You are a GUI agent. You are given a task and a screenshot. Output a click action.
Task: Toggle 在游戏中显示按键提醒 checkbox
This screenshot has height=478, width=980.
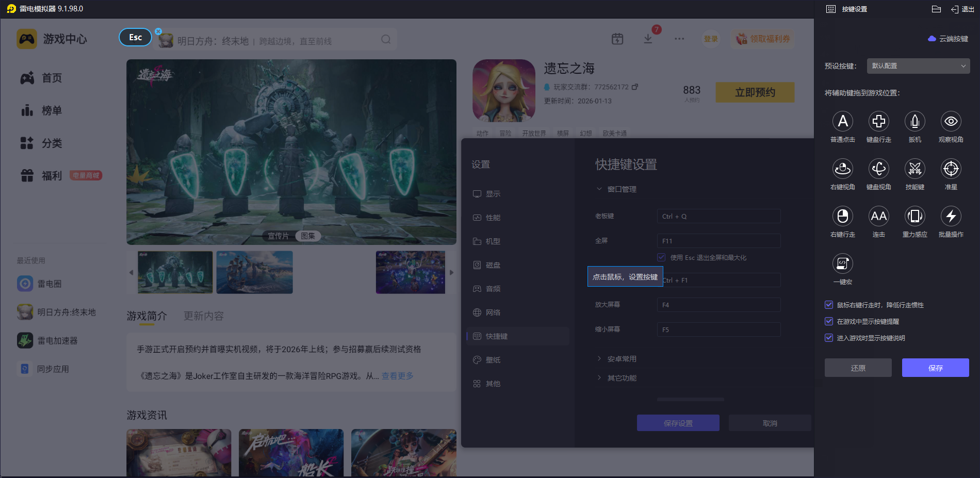[x=829, y=321]
